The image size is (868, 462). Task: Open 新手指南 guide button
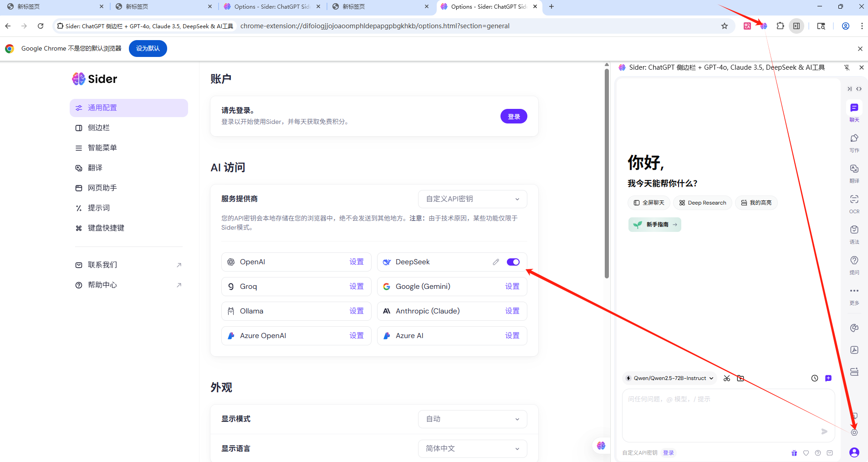(x=655, y=225)
